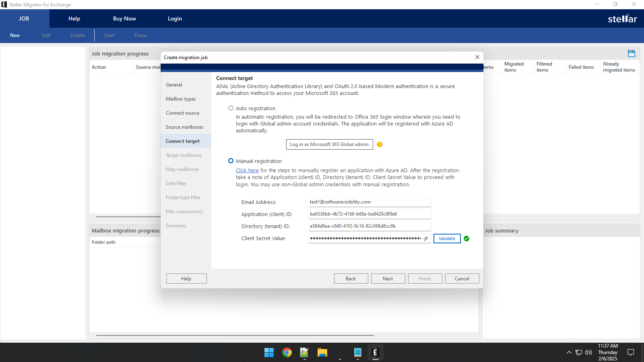Click the Pause toolbar item
The width and height of the screenshot is (644, 362).
[140, 35]
